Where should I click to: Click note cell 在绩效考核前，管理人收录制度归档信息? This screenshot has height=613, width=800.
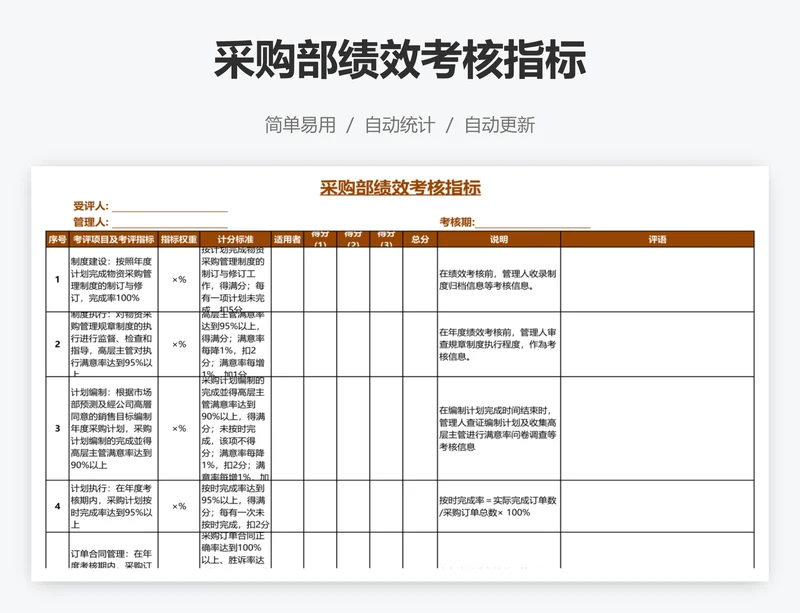499,280
